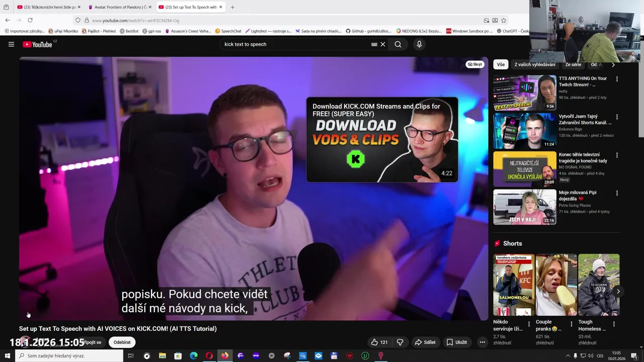Open the volume icon in system tray

(x=591, y=356)
